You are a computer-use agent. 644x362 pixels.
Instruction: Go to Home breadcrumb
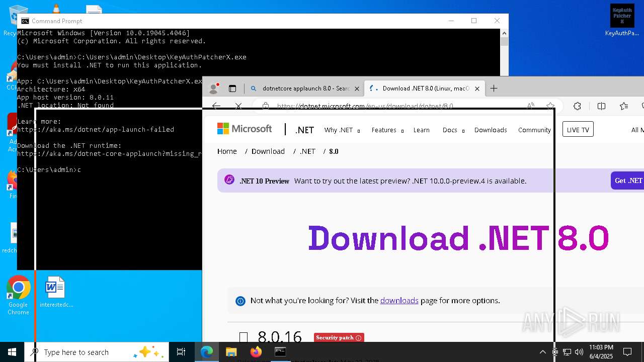coord(227,151)
